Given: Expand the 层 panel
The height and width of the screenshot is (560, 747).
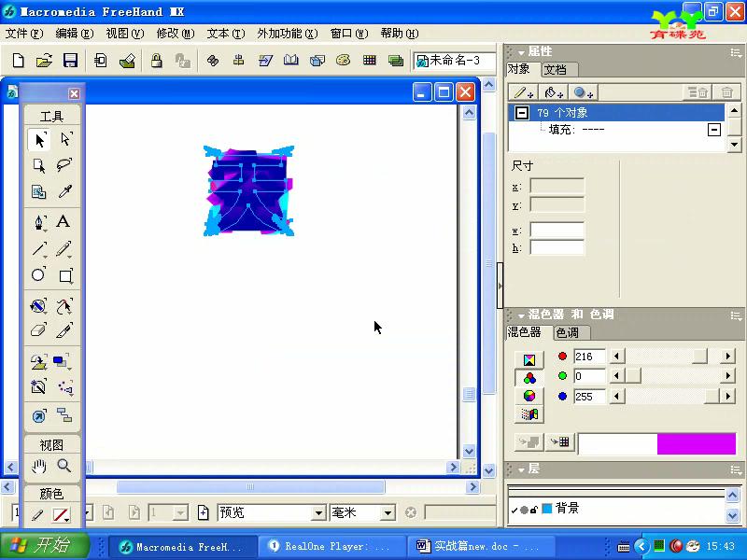Looking at the screenshot, I should 521,470.
